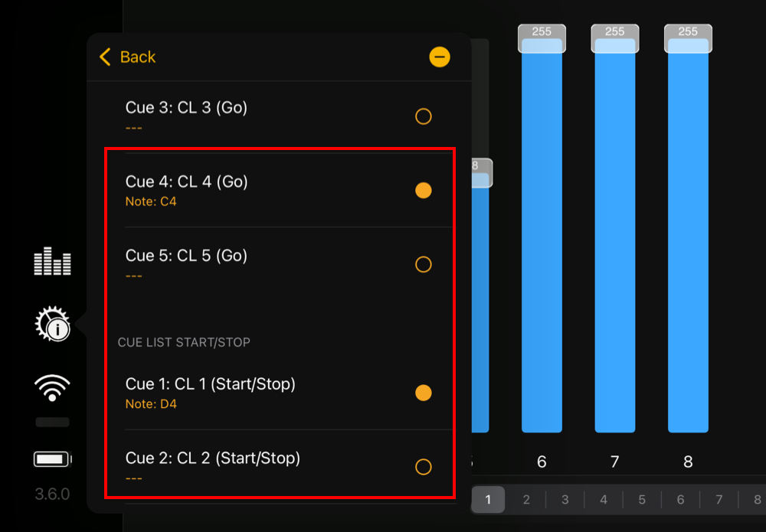Open the Cue 4: CL 4 (Go) entry
This screenshot has width=766, height=532.
click(x=280, y=191)
